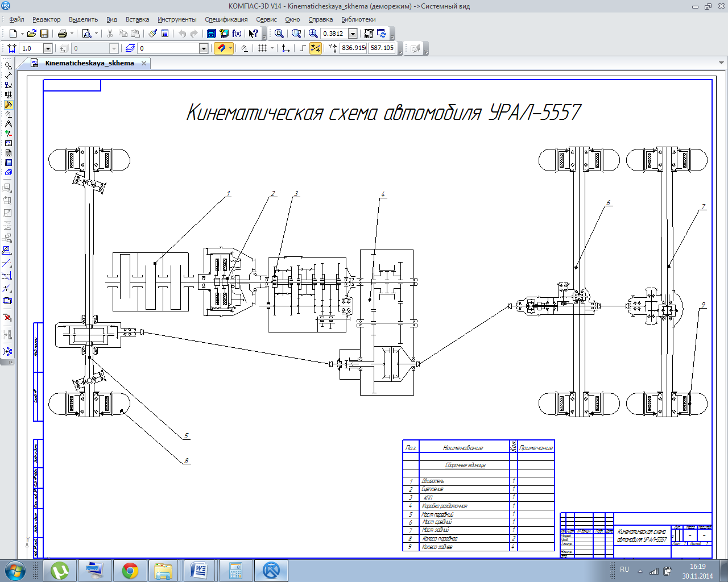The width and height of the screenshot is (728, 582).
Task: Open the Библиотеки menu
Action: pos(358,19)
